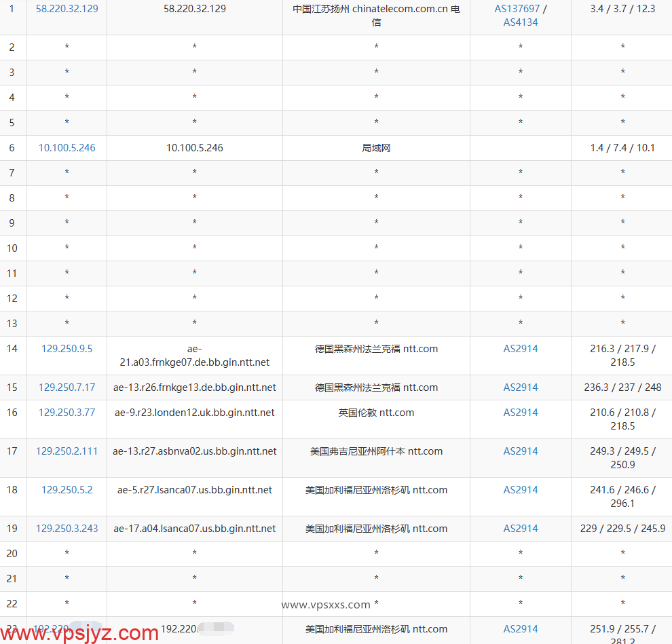Image resolution: width=672 pixels, height=644 pixels.
Task: Open the AS137697 link in hop 1
Action: [517, 9]
